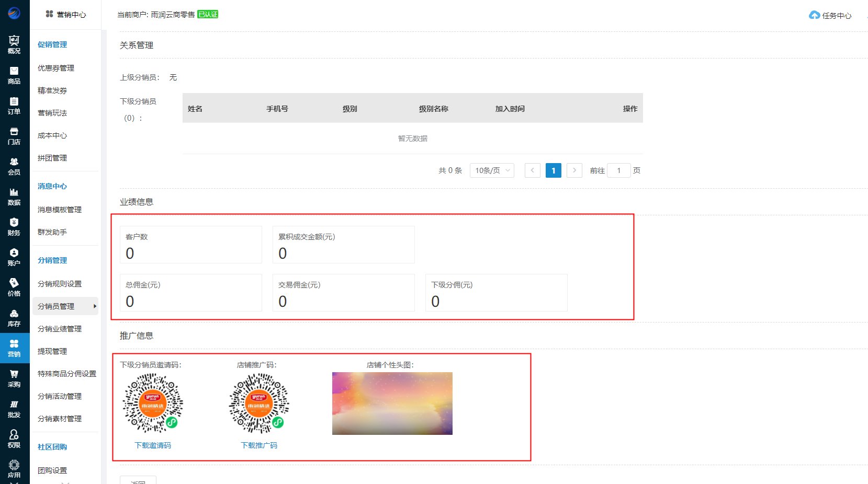Open 群发助手 menu item
Image resolution: width=868 pixels, height=484 pixels.
click(x=52, y=232)
